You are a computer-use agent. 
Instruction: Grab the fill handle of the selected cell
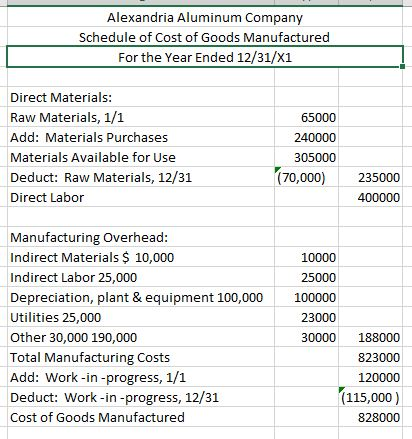point(403,66)
